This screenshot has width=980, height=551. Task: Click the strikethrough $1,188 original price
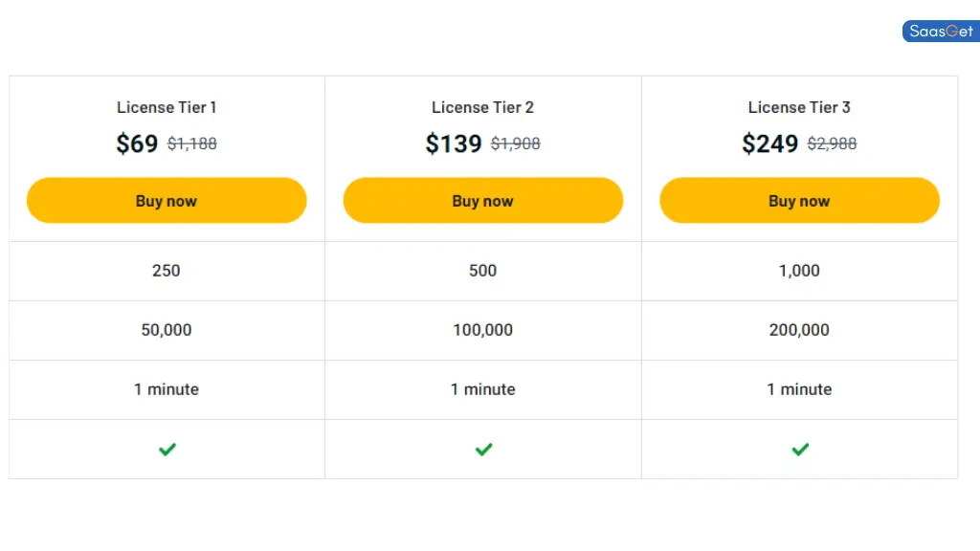(192, 144)
